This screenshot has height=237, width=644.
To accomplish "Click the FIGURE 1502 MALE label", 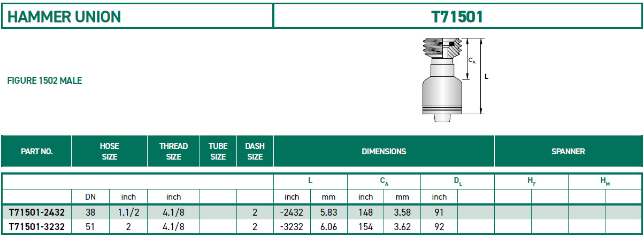I will [44, 81].
